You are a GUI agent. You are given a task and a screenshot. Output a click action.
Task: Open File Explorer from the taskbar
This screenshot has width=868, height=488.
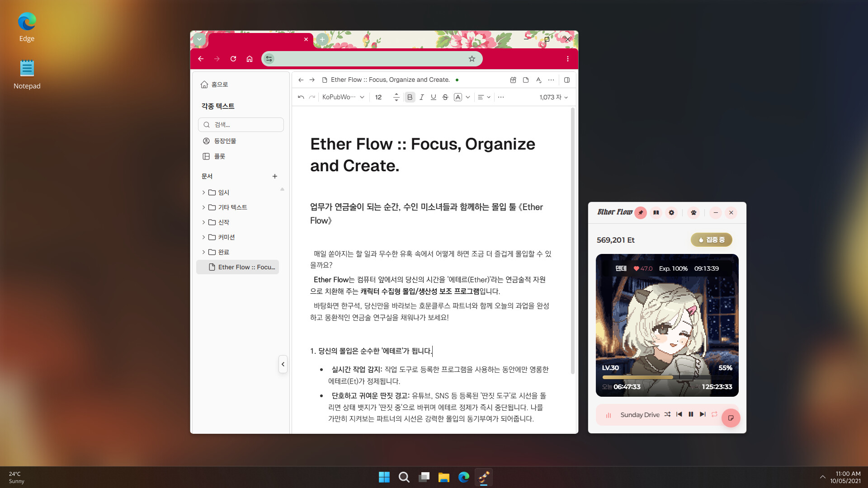[444, 477]
